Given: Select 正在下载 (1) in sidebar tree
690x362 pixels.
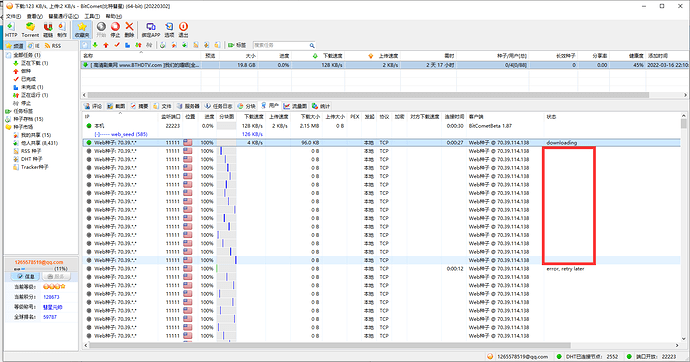Looking at the screenshot, I should click(x=31, y=63).
